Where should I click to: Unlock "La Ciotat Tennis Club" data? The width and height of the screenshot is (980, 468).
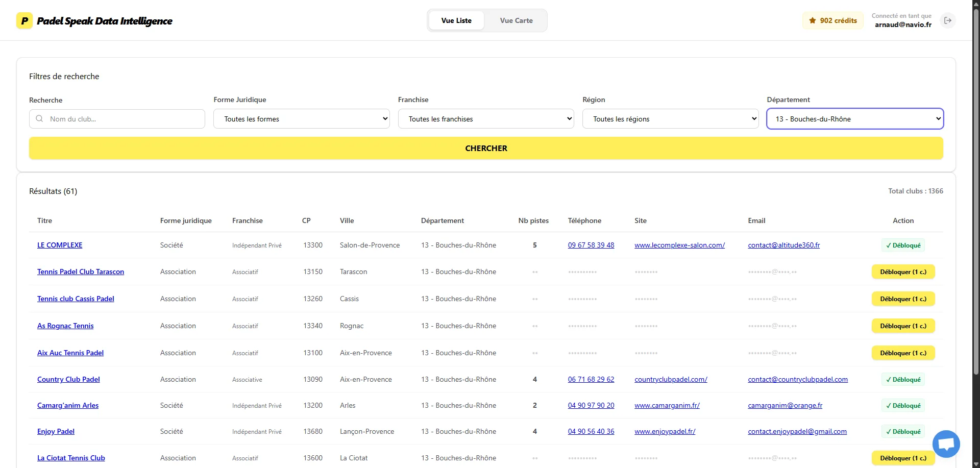pos(902,458)
